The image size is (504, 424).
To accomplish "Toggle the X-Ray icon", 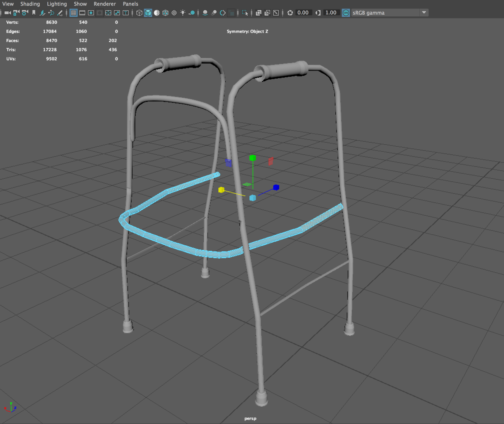I will (259, 13).
